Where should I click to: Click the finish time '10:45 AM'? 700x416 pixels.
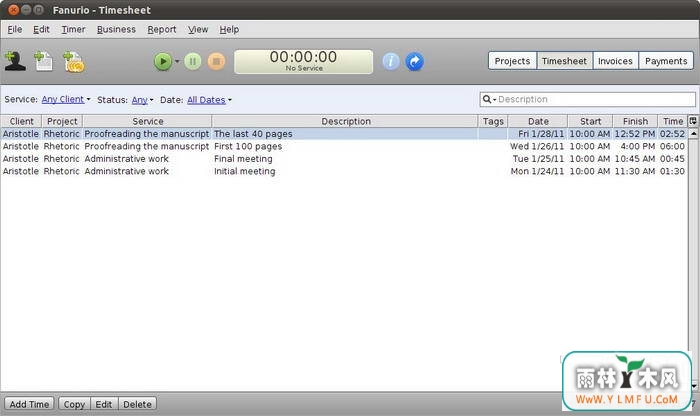(634, 159)
